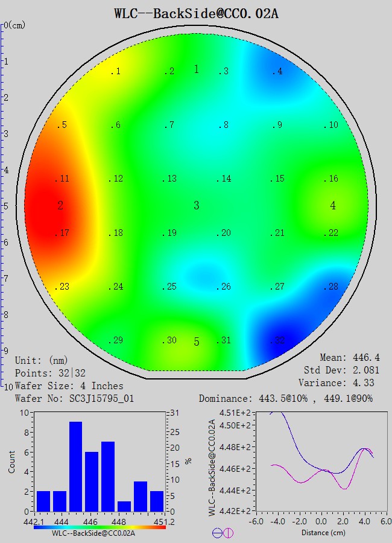The image size is (392, 543).
Task: Click the chart title WLC--BackSide@CC0.02A
Action: coord(196,13)
